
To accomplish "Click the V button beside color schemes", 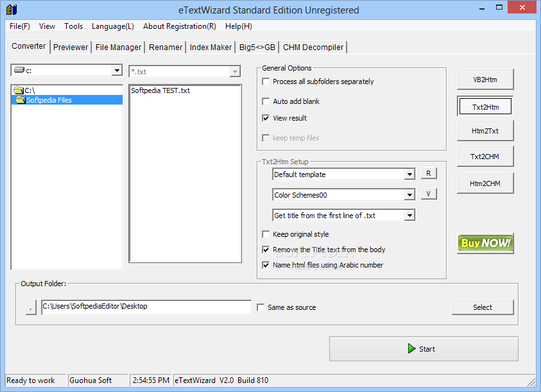I will coord(429,194).
